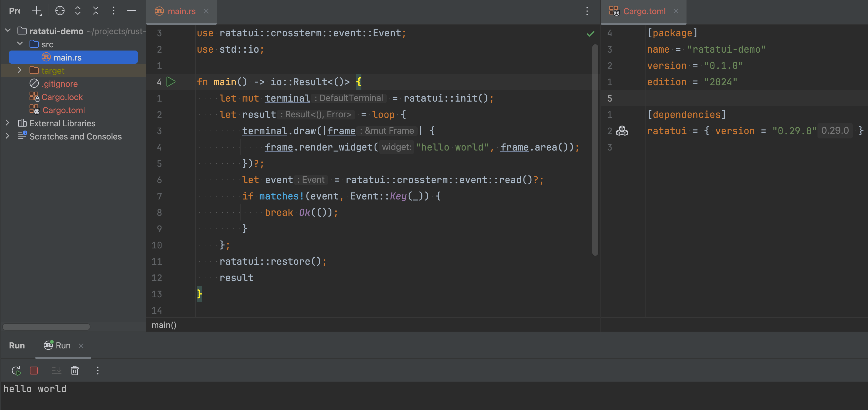Click the run gutter icon beside main()
The width and height of the screenshot is (868, 410).
(x=171, y=82)
